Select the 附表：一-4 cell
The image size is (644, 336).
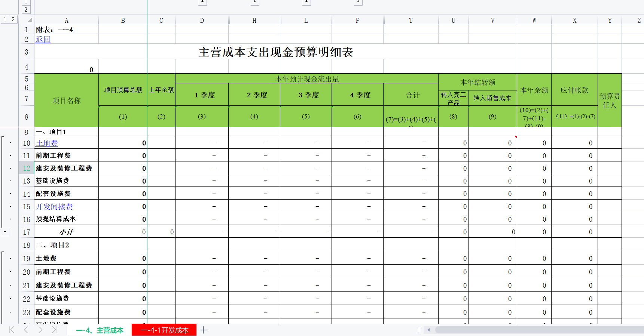(x=67, y=30)
